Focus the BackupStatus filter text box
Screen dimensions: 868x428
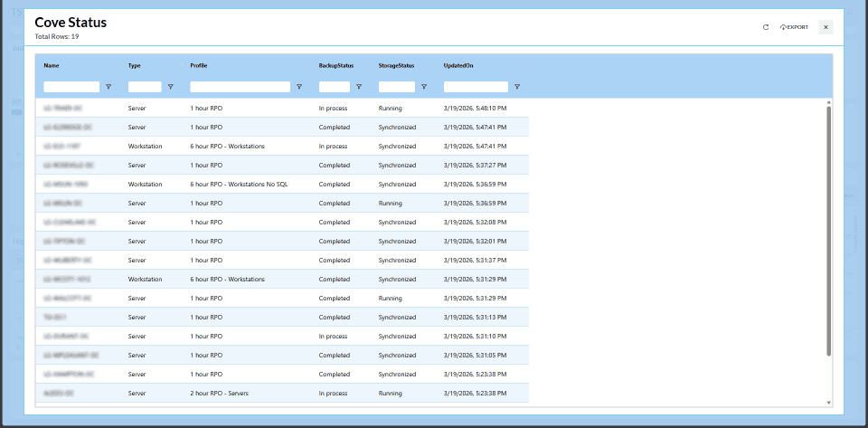click(335, 87)
